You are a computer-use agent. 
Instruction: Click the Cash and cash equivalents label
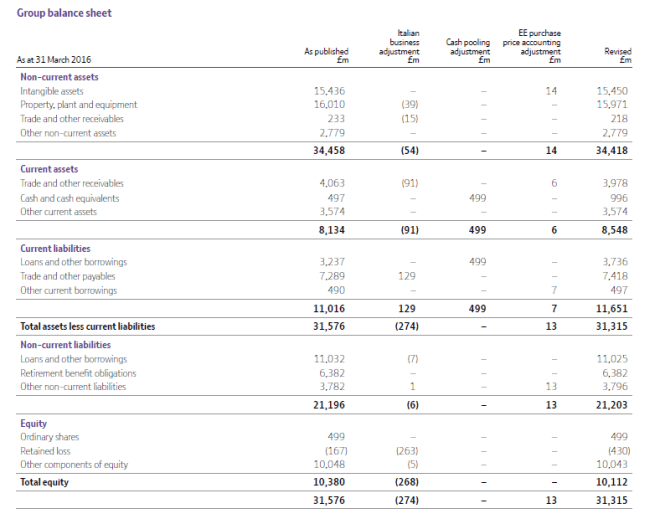coord(69,198)
